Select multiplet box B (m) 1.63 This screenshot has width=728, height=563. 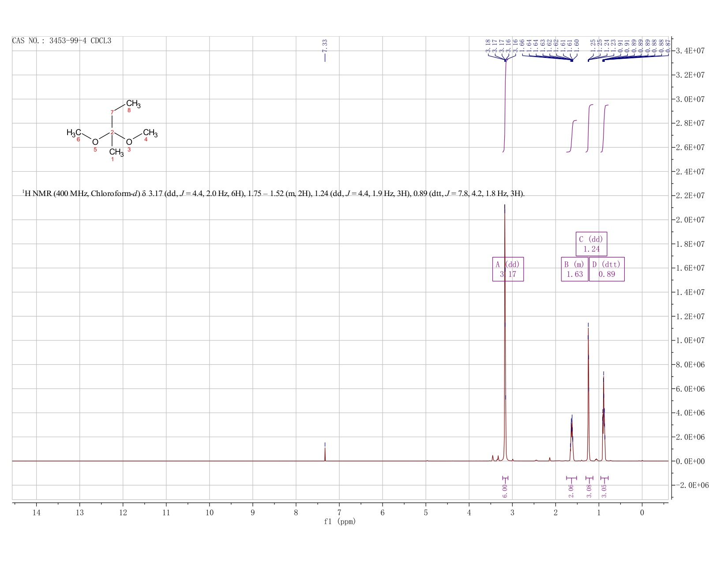click(574, 269)
